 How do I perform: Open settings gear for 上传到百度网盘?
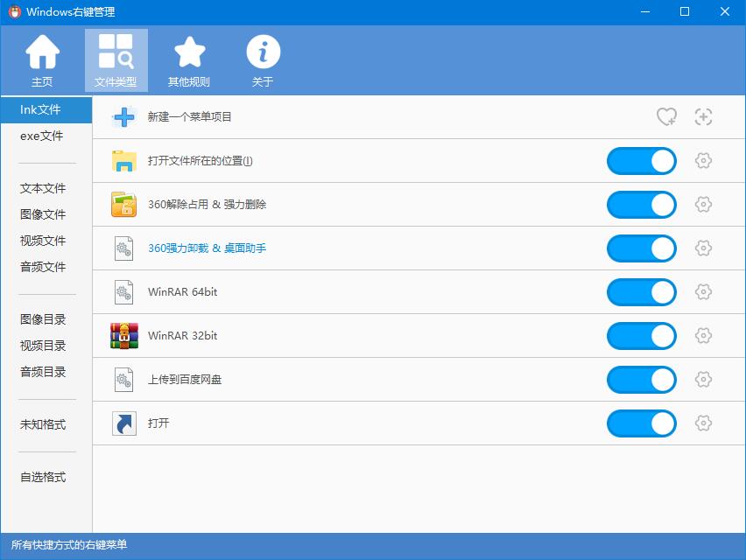pyautogui.click(x=703, y=380)
